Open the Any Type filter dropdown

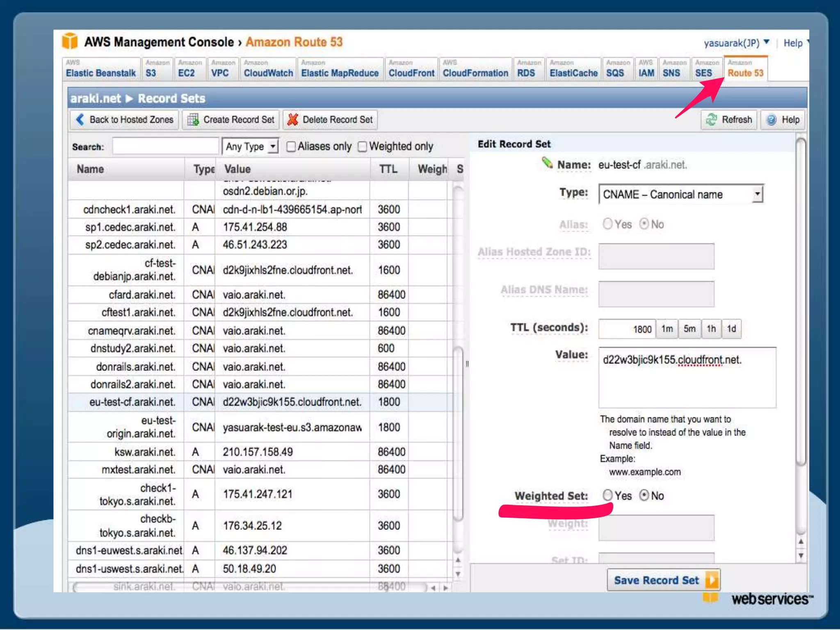pyautogui.click(x=250, y=146)
